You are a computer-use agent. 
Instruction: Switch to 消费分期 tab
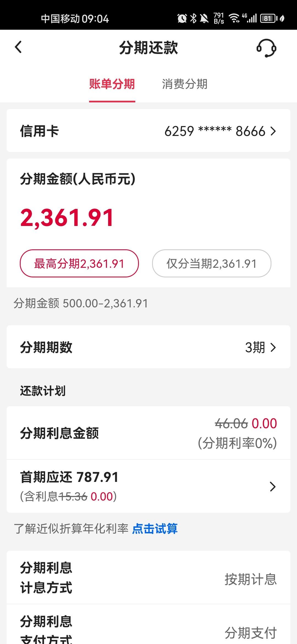pos(185,84)
